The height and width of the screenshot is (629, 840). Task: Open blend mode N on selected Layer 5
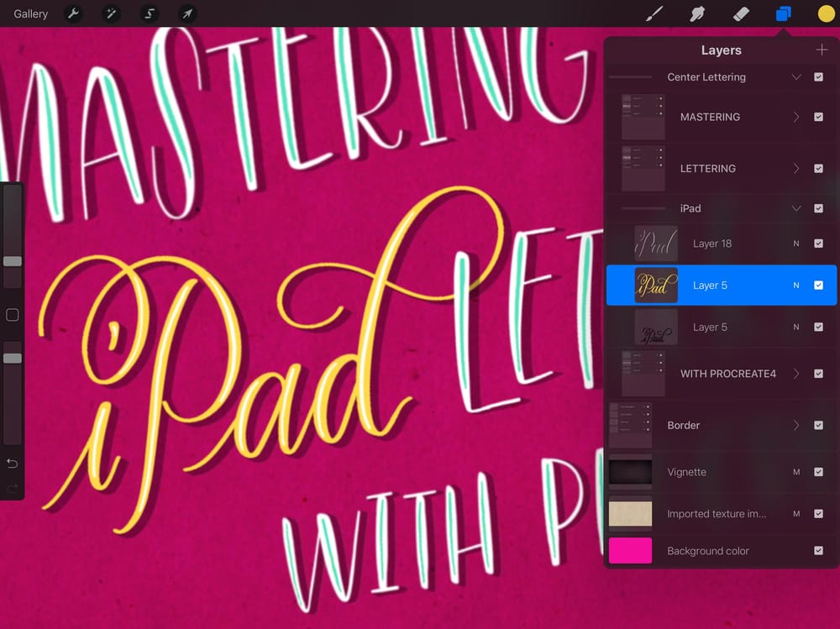click(796, 285)
